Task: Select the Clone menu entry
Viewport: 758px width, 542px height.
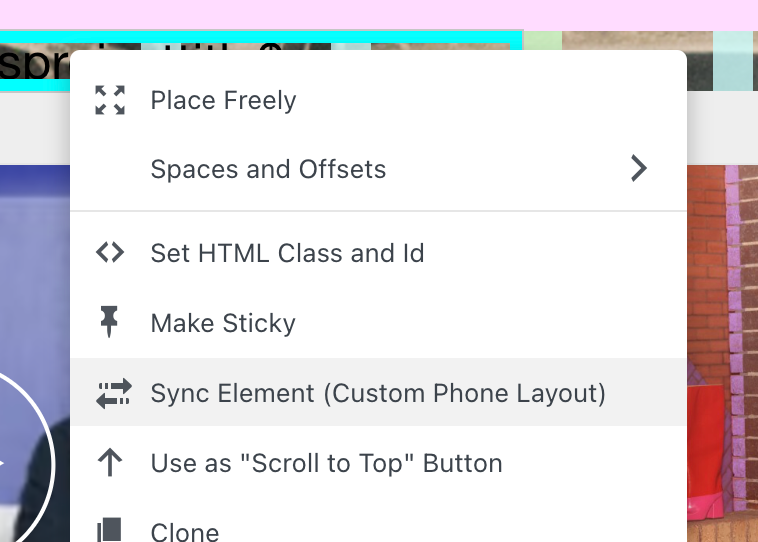Action: click(x=185, y=531)
